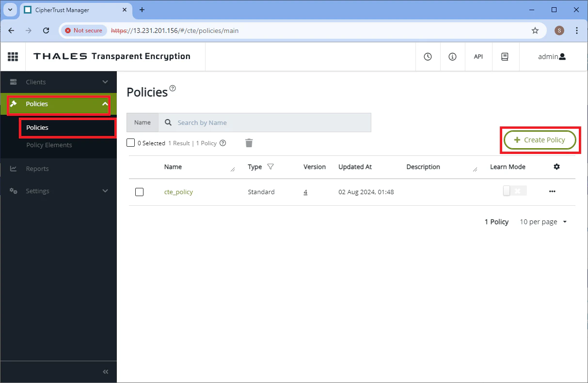Collapse the Policies sidebar section
Screen dimensions: 588x383
tap(58, 104)
